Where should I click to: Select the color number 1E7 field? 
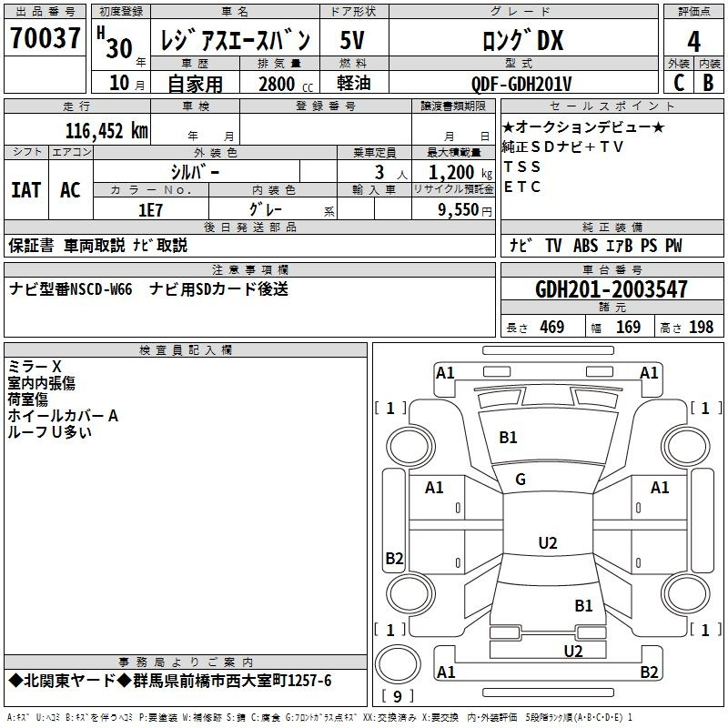tap(150, 209)
